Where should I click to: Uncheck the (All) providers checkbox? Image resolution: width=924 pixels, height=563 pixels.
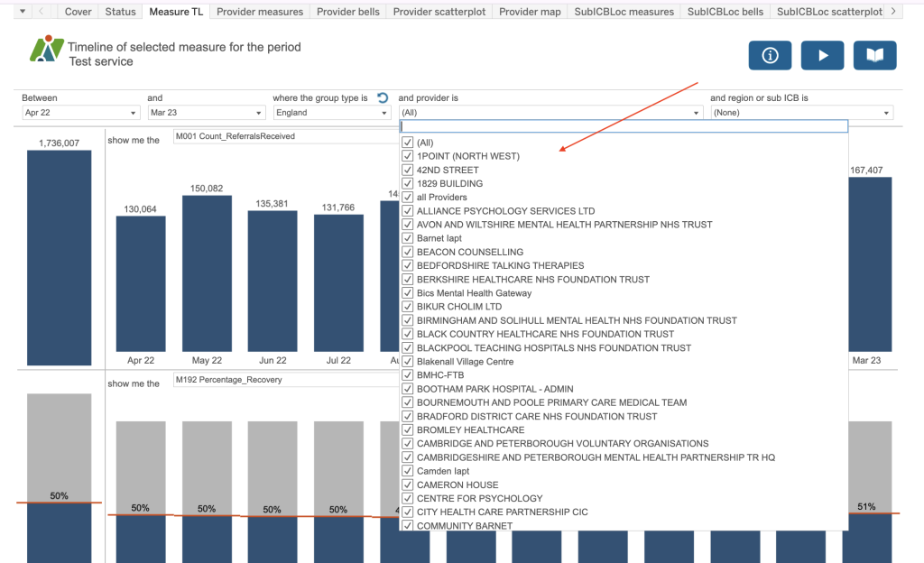[x=408, y=143]
